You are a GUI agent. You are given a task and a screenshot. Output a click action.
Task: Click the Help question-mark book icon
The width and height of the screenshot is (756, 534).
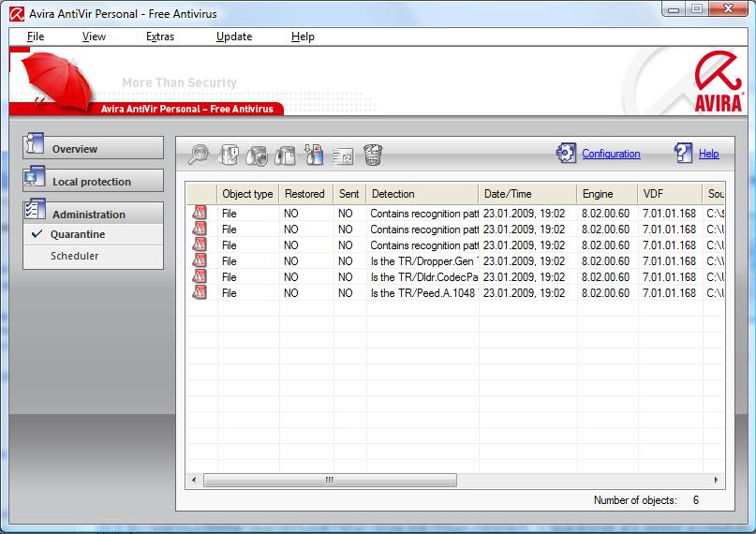tap(683, 154)
